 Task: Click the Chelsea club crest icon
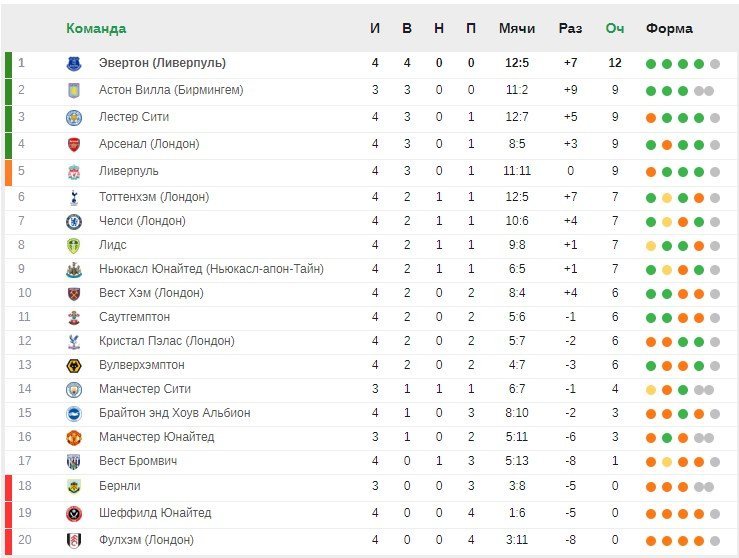(74, 222)
